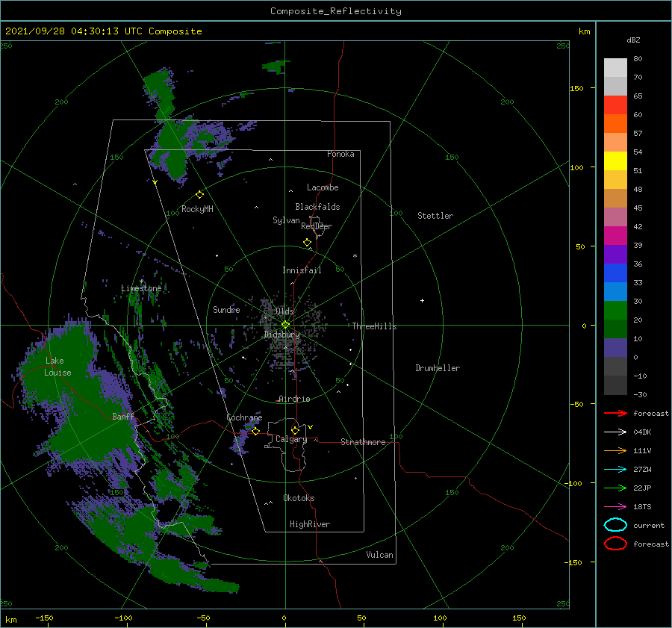Select the 30 dBZ light blue swatch
The image size is (672, 628).
[x=615, y=291]
